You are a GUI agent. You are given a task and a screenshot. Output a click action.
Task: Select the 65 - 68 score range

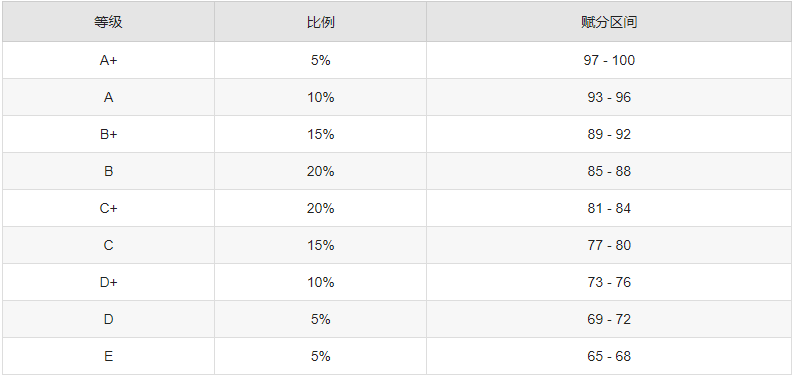point(609,356)
